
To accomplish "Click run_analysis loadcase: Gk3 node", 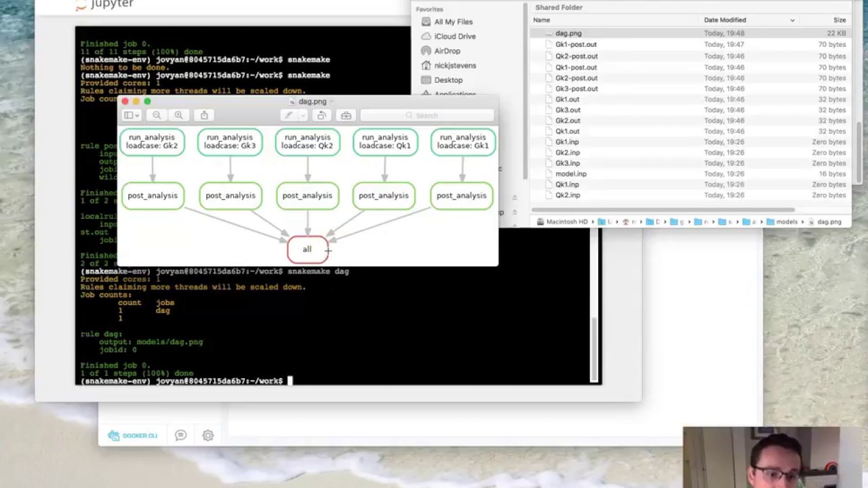I will (x=230, y=142).
